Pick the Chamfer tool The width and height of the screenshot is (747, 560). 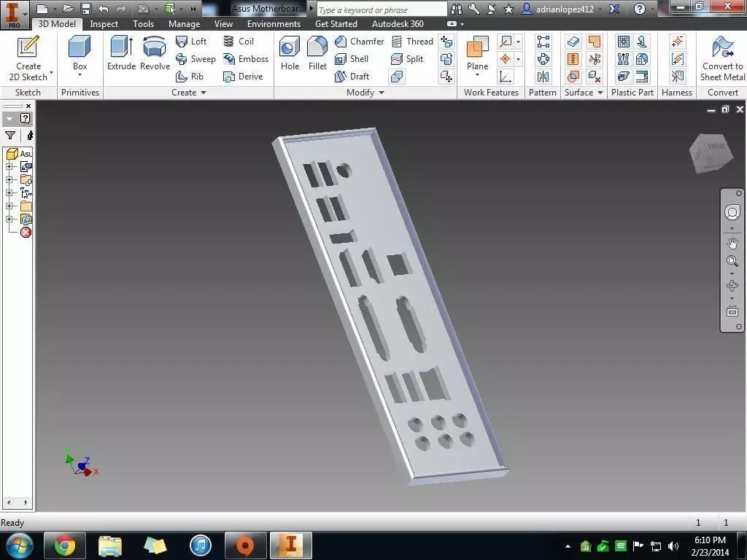pos(359,42)
